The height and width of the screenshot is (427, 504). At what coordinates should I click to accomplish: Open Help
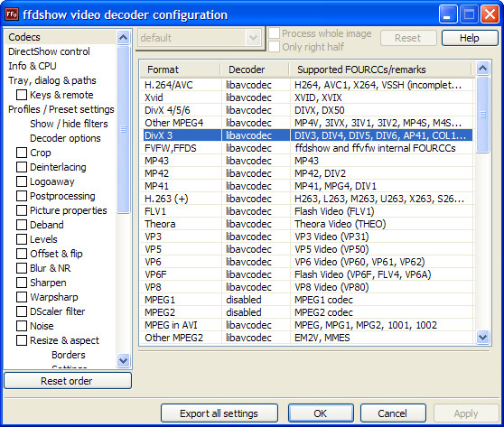pyautogui.click(x=470, y=38)
